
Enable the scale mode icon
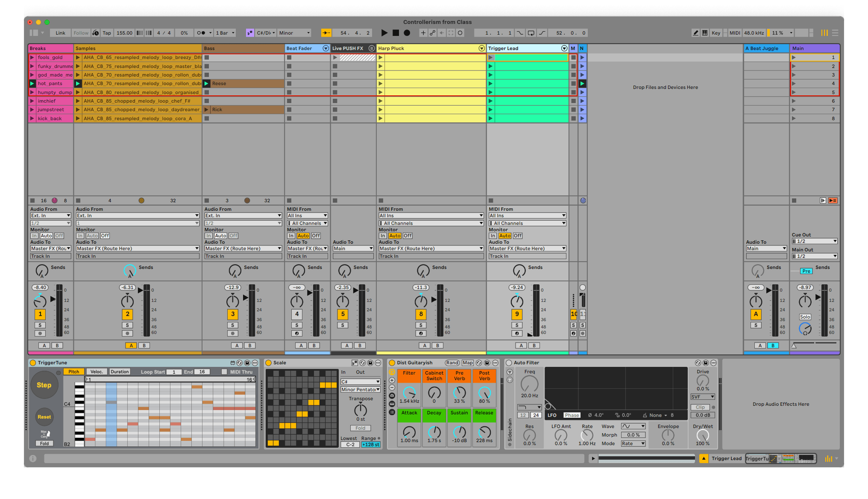click(250, 33)
